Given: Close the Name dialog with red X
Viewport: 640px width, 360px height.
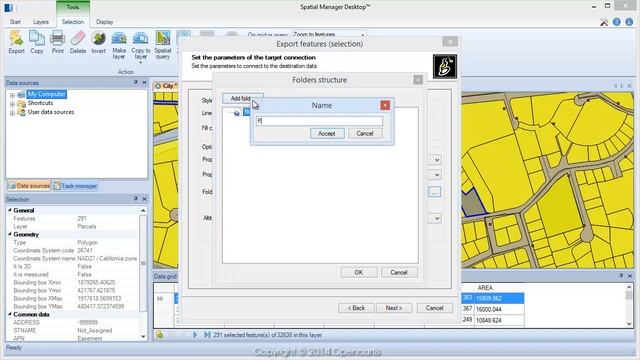Looking at the screenshot, I should pos(385,105).
